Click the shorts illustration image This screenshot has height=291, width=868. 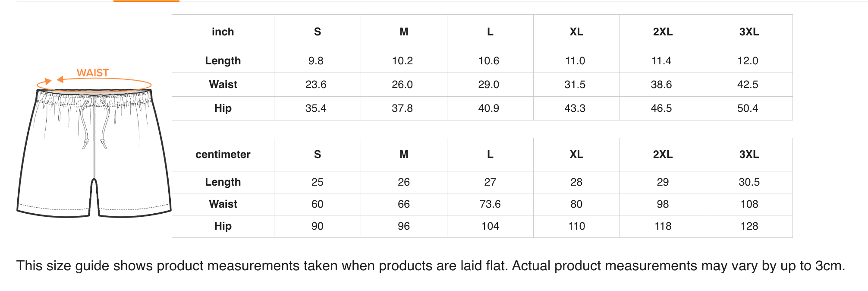tap(94, 142)
